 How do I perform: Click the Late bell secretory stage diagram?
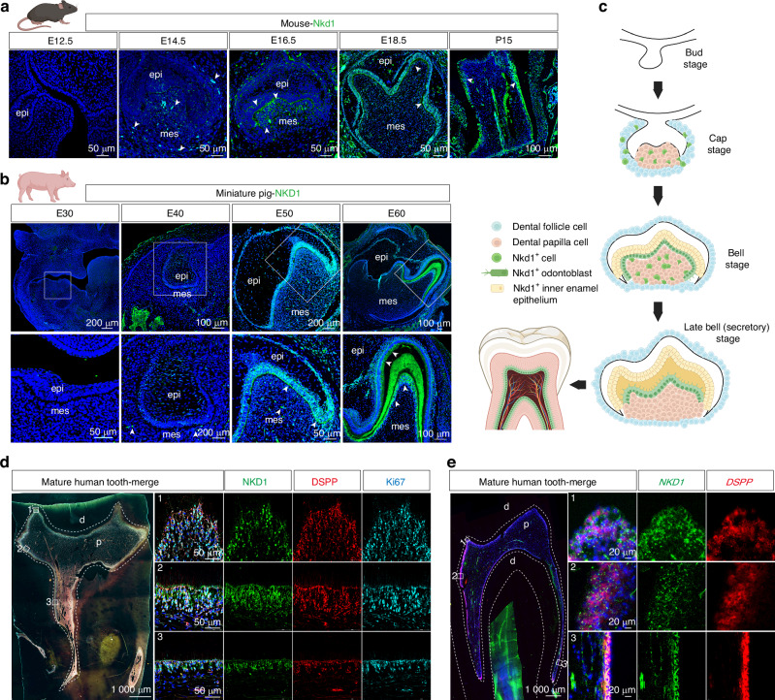[x=659, y=376]
